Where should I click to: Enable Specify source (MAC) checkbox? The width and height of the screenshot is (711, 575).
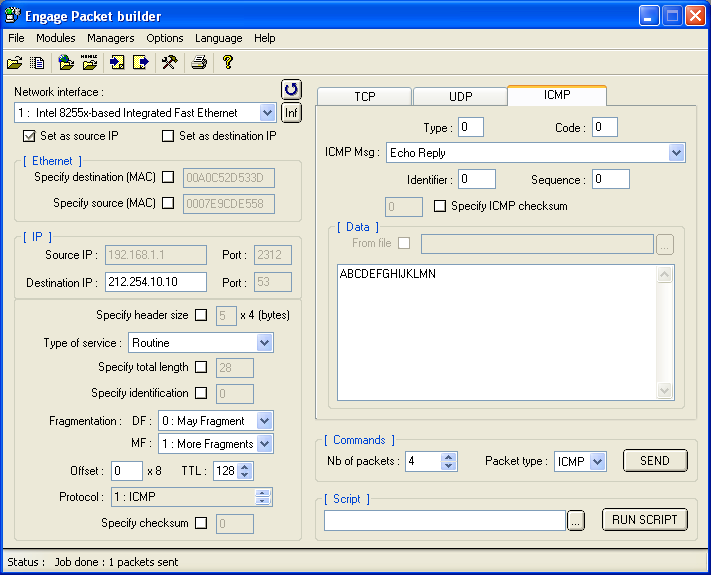tap(168, 203)
